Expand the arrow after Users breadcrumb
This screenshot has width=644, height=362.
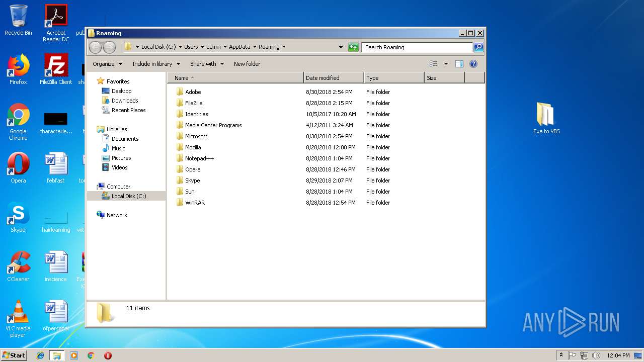pos(202,47)
